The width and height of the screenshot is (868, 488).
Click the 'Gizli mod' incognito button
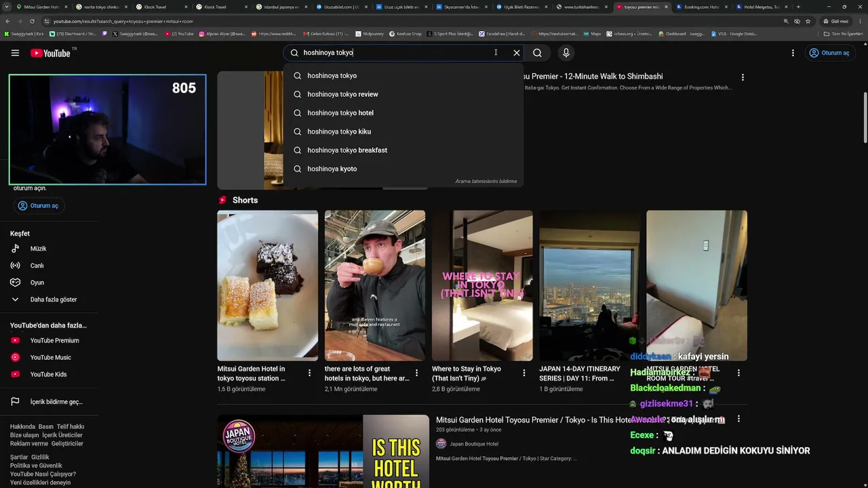(835, 21)
